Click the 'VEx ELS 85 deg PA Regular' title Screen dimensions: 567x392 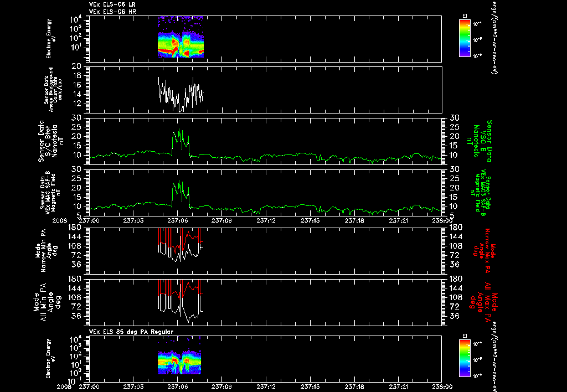coord(131,332)
